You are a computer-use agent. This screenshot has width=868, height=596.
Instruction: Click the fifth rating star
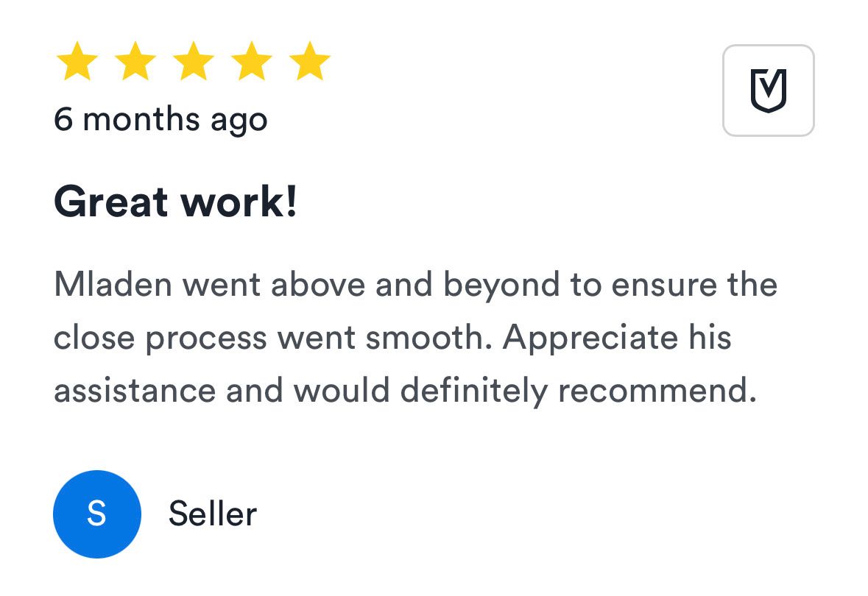[309, 63]
